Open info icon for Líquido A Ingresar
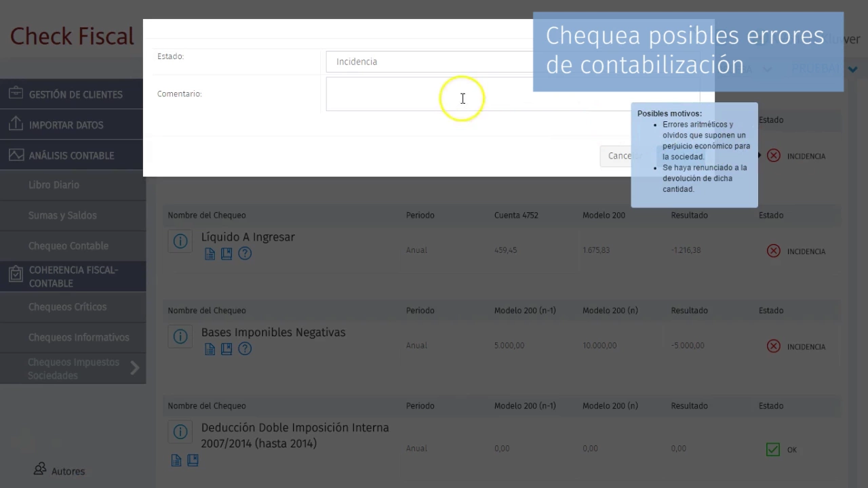This screenshot has width=868, height=488. tap(180, 241)
